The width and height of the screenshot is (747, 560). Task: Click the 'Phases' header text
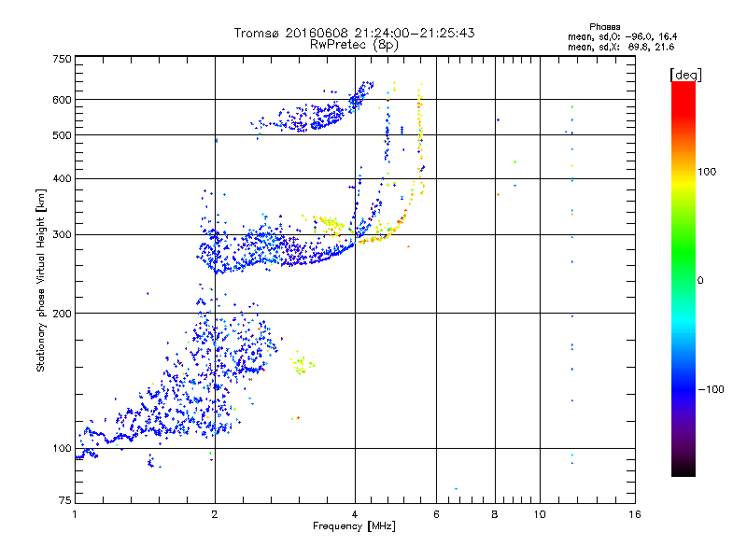(604, 27)
